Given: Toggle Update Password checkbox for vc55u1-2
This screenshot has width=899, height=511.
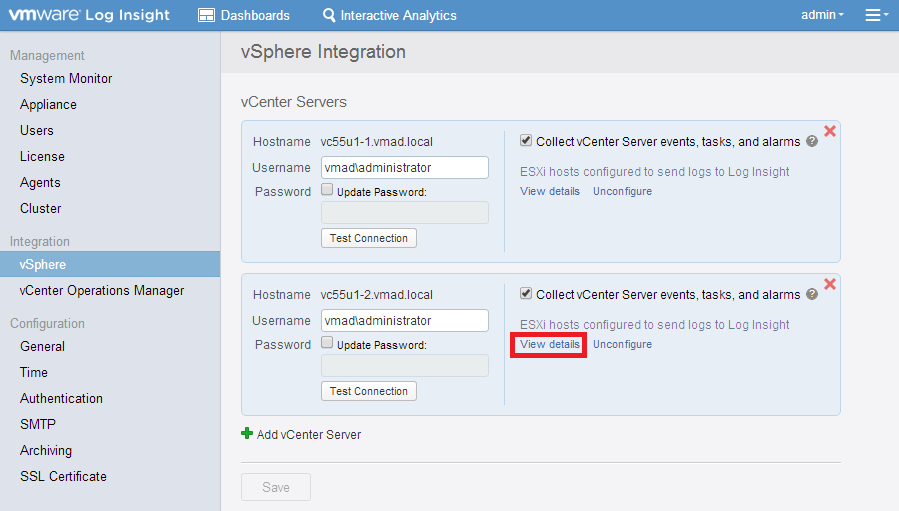Looking at the screenshot, I should pyautogui.click(x=327, y=343).
